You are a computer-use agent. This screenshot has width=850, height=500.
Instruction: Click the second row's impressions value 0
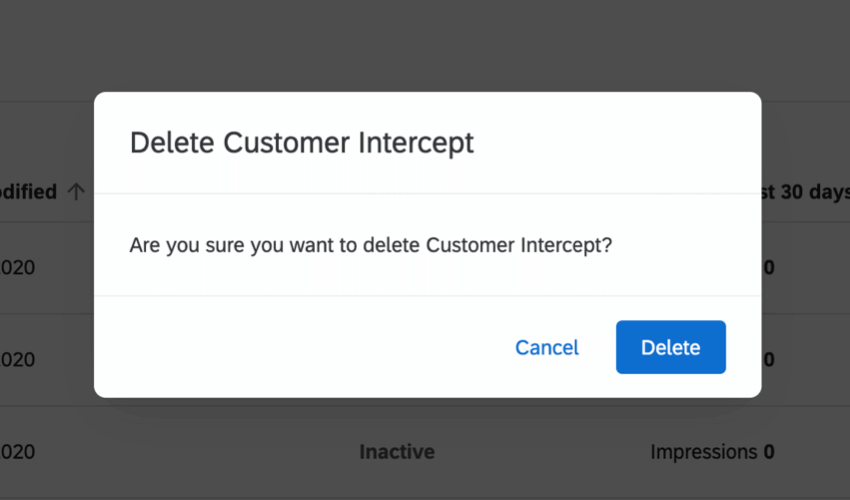[769, 359]
